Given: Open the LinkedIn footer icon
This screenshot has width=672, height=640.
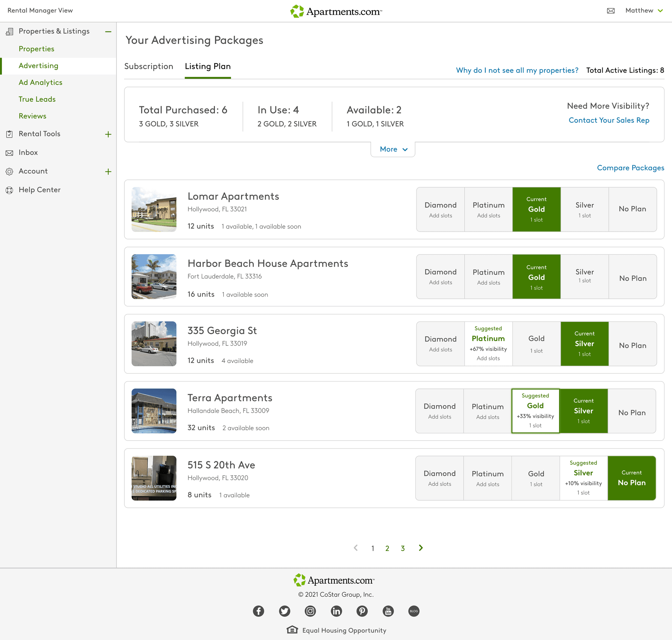Looking at the screenshot, I should pyautogui.click(x=336, y=611).
